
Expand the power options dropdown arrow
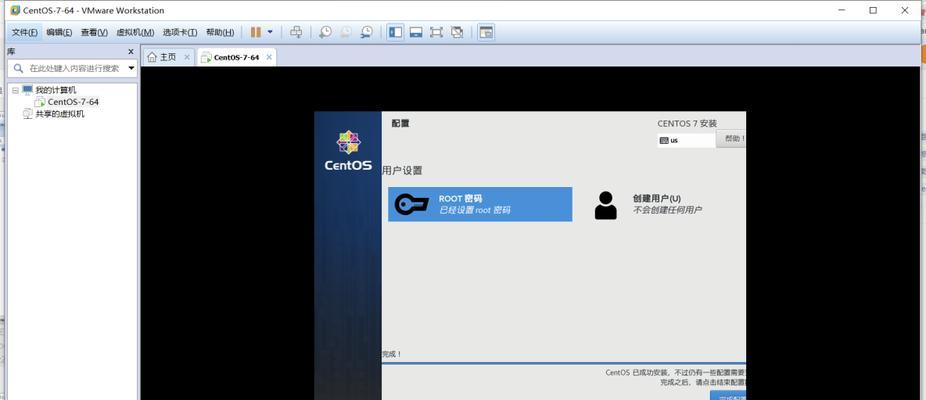point(270,32)
